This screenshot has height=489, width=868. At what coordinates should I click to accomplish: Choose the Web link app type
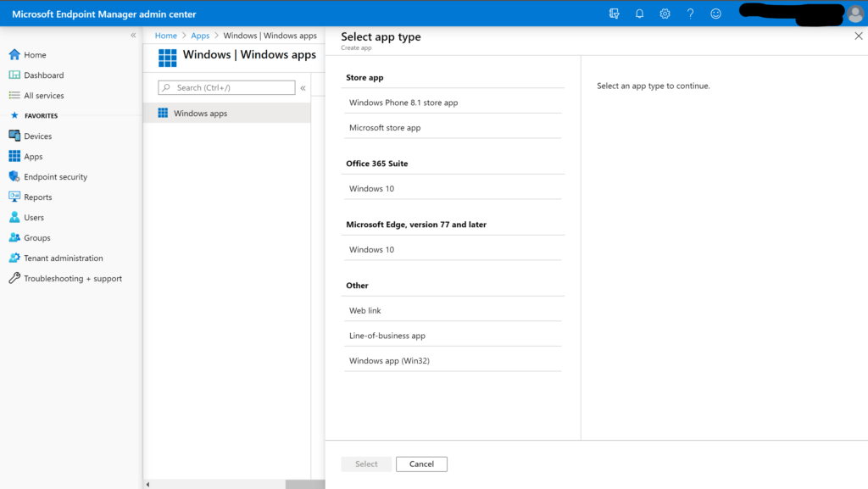453,310
